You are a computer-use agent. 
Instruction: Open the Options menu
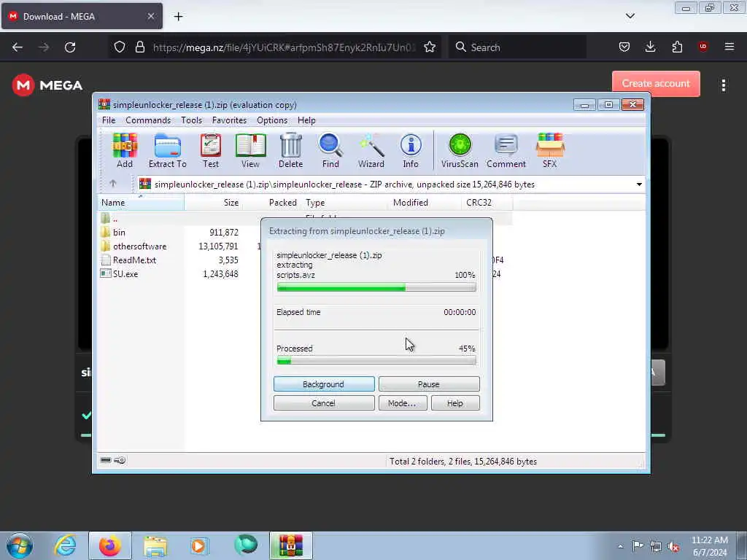(x=272, y=120)
